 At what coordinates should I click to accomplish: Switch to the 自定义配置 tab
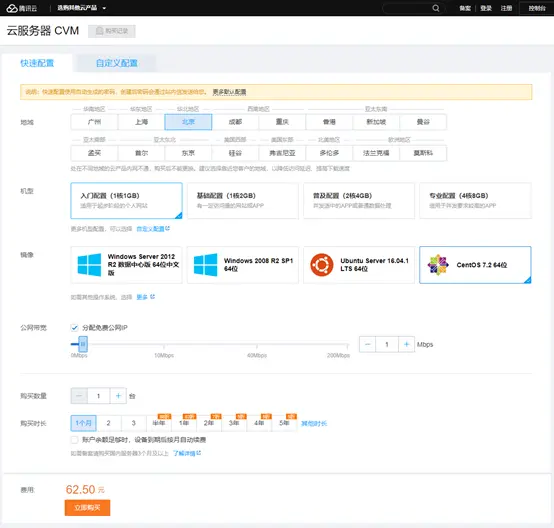[117, 63]
